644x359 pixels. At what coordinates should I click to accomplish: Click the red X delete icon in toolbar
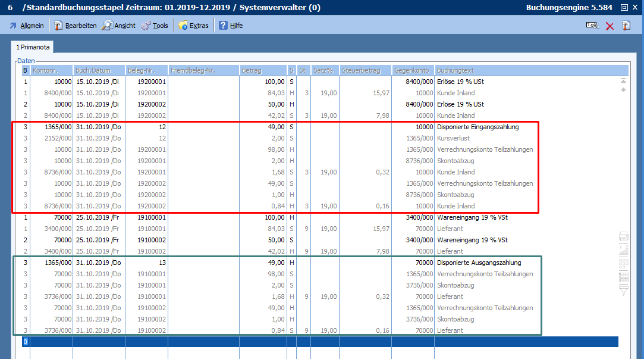[x=610, y=26]
